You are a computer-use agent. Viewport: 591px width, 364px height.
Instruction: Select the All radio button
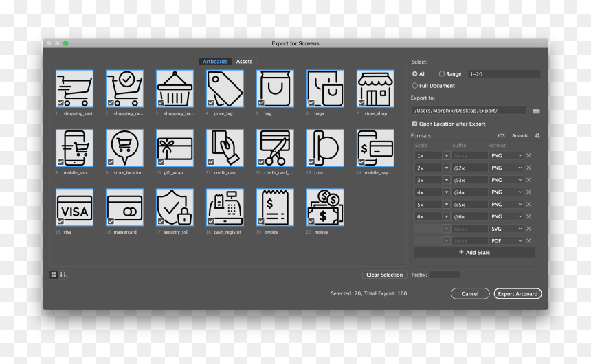click(415, 74)
